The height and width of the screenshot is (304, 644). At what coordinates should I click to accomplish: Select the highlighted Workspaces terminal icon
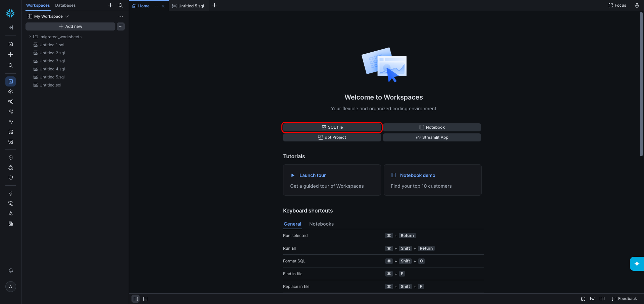coord(11,81)
